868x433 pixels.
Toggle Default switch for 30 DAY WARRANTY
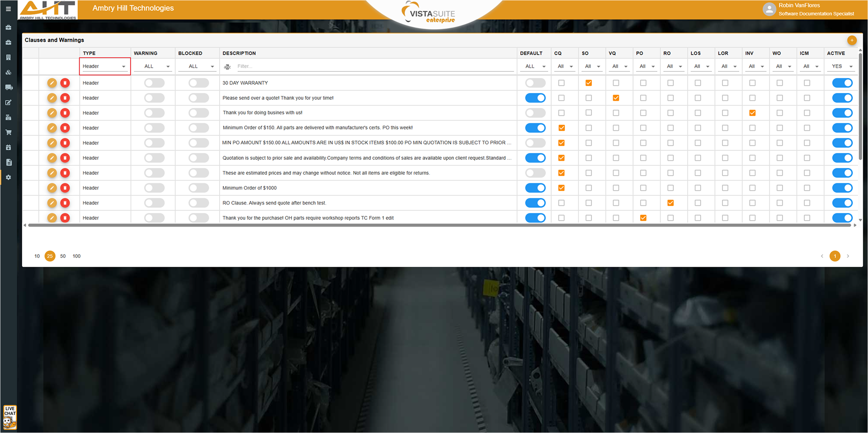pyautogui.click(x=535, y=83)
